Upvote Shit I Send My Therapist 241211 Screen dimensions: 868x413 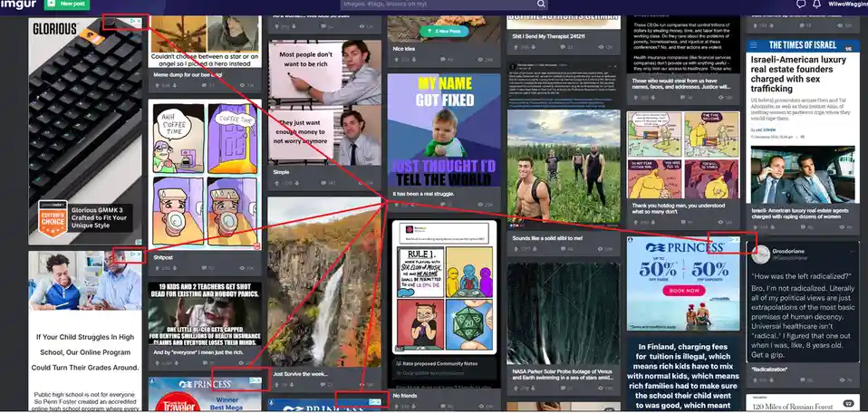click(516, 47)
